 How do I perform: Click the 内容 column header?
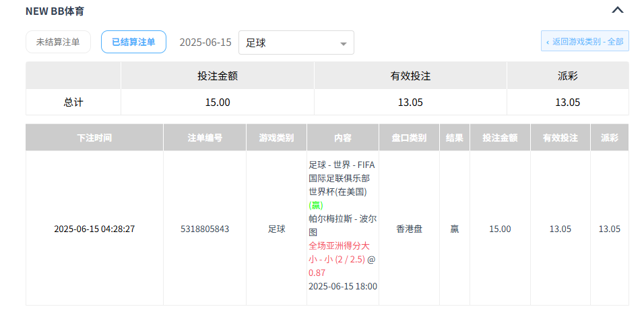[343, 138]
